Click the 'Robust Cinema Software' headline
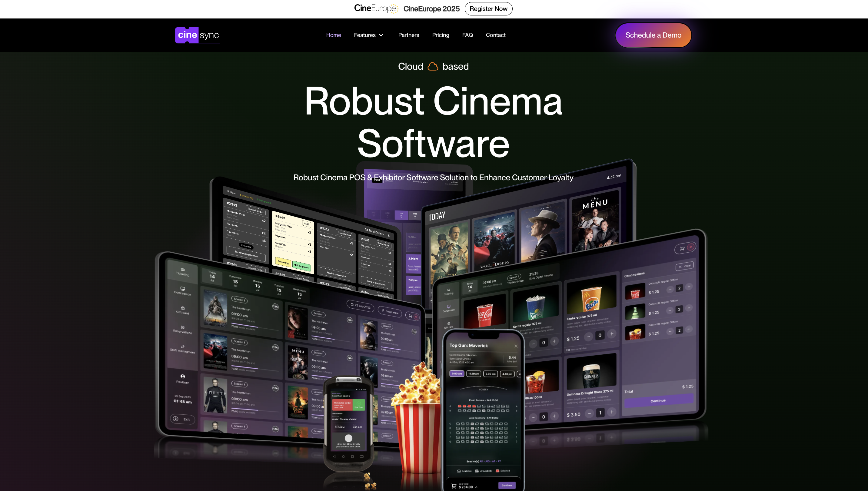Screen dimensions: 868x491 pyautogui.click(x=433, y=122)
